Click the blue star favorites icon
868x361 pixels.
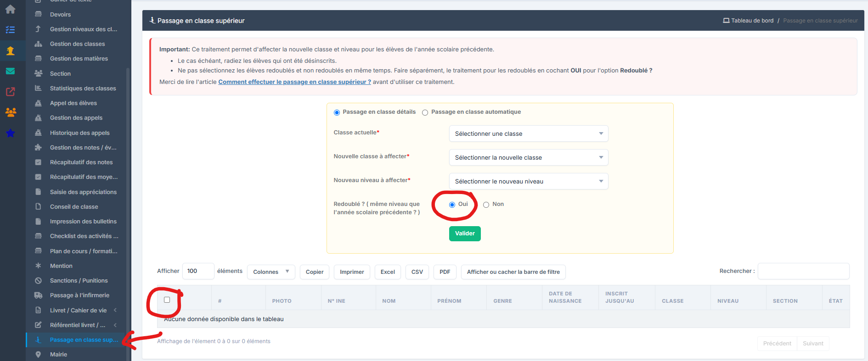pyautogui.click(x=10, y=133)
